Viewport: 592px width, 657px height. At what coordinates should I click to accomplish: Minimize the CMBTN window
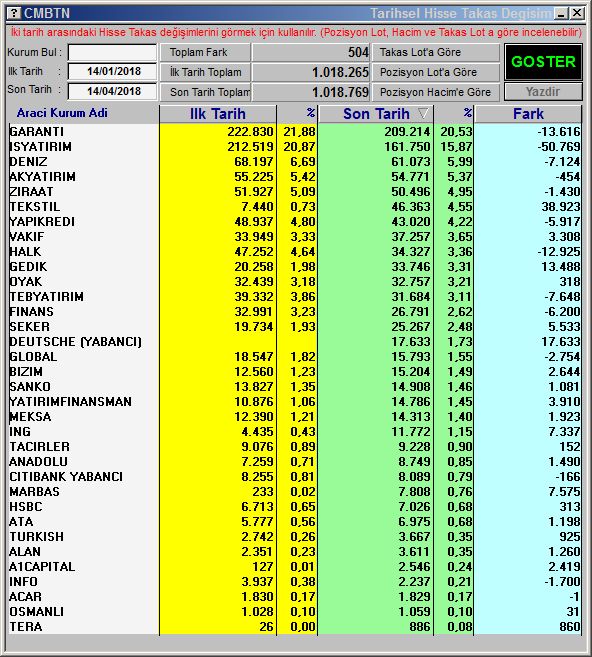561,13
